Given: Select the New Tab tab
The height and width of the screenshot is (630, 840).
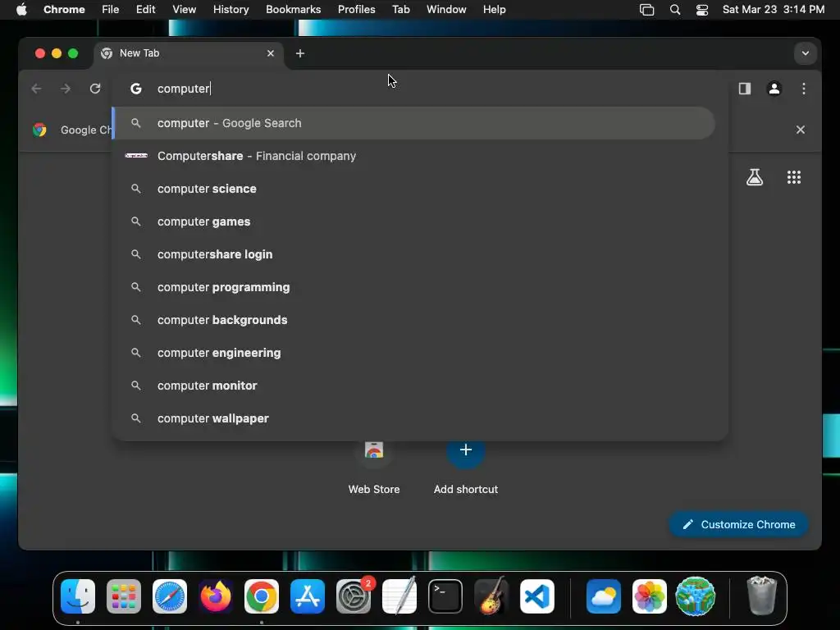Looking at the screenshot, I should point(188,53).
